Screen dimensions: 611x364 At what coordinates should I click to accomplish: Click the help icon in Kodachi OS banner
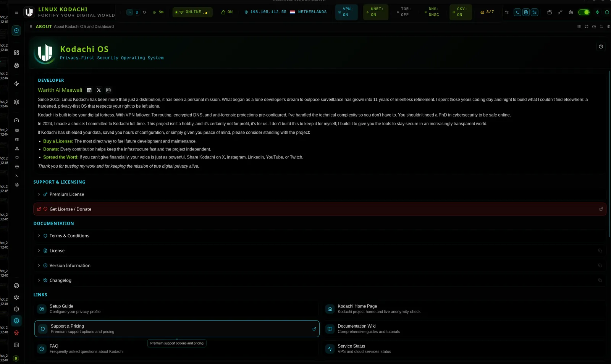(601, 47)
